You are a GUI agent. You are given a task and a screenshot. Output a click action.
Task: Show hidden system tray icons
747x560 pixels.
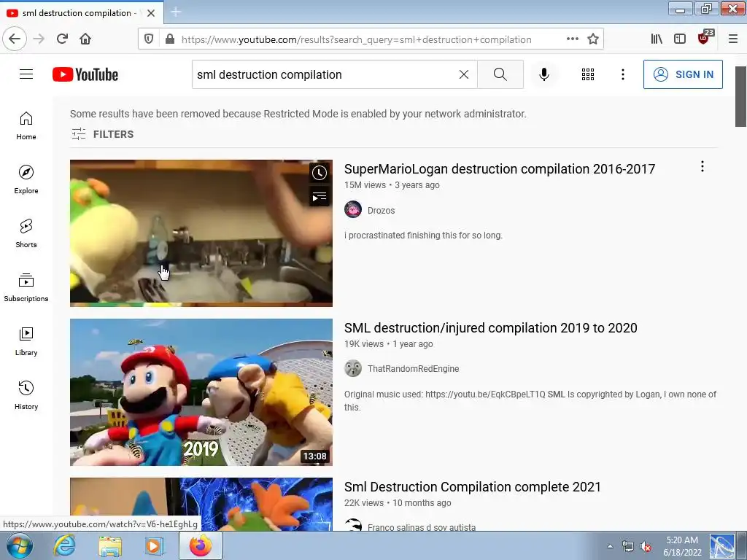click(610, 546)
